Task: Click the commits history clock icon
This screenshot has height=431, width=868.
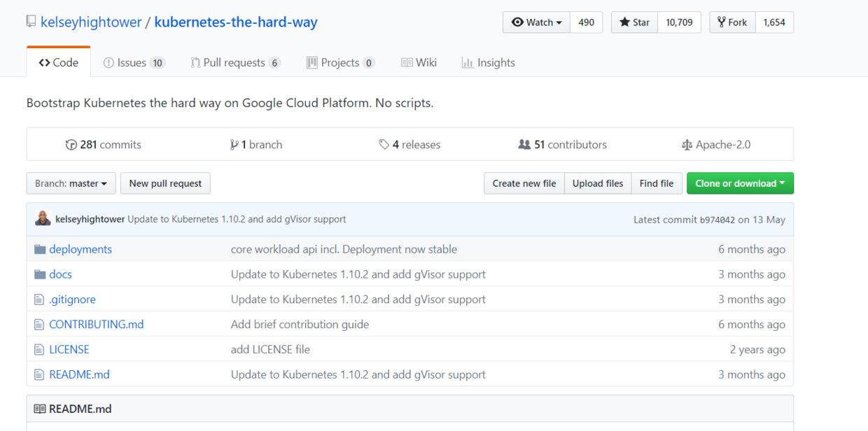Action: tap(71, 145)
